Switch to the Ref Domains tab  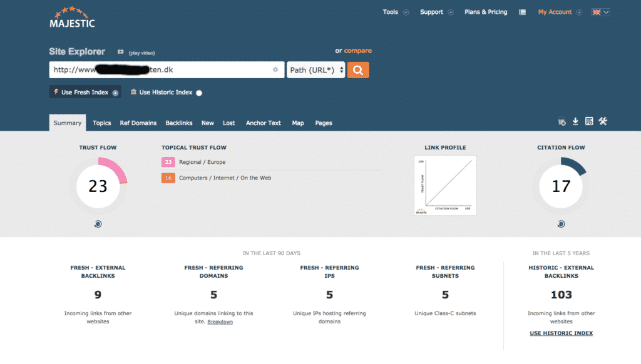(x=138, y=123)
